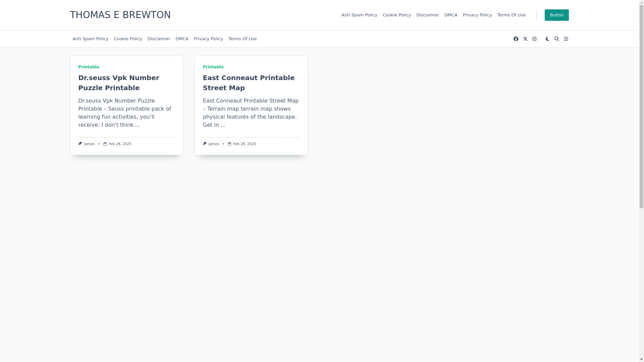Toggle dark mode moon icon

(x=547, y=39)
